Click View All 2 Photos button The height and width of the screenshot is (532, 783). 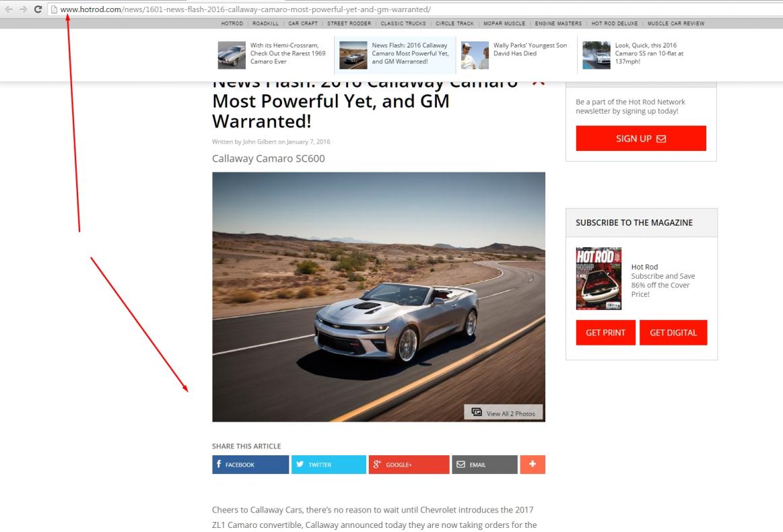[504, 413]
